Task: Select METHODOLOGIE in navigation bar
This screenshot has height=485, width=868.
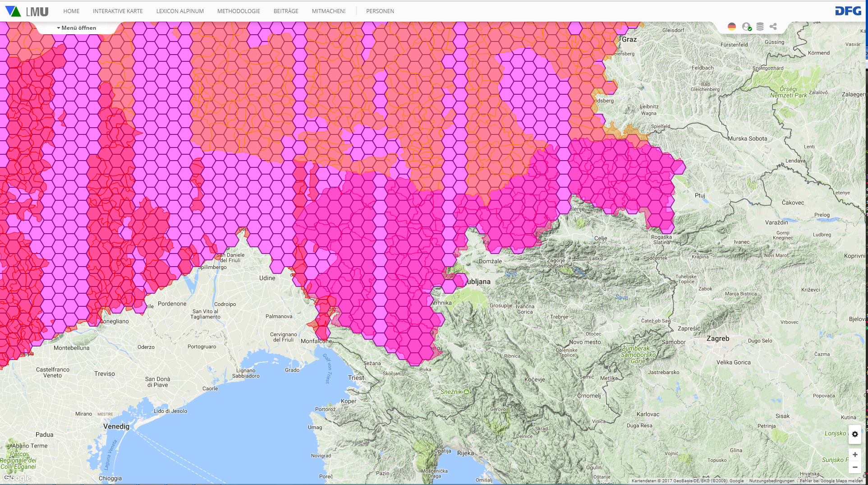Action: tap(239, 11)
